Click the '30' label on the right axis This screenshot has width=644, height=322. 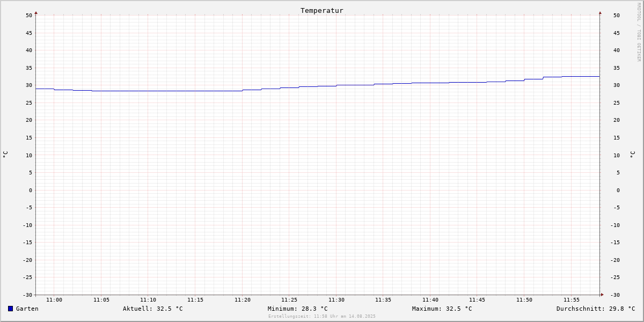tap(617, 85)
